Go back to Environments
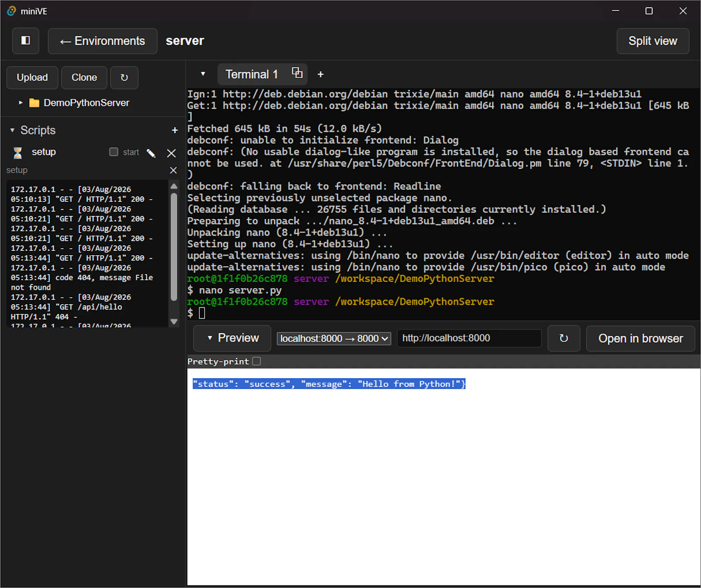The width and height of the screenshot is (701, 588). [x=103, y=41]
